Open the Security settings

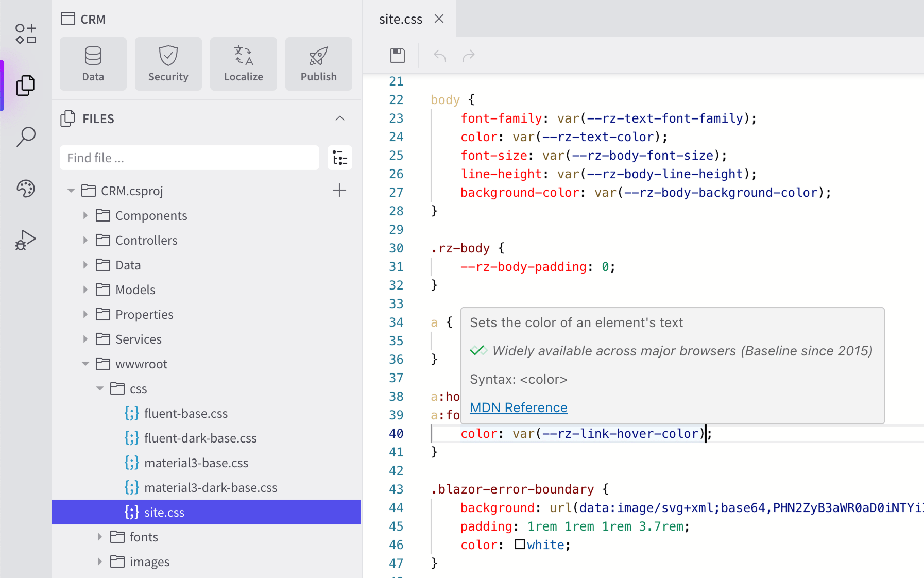click(x=168, y=63)
